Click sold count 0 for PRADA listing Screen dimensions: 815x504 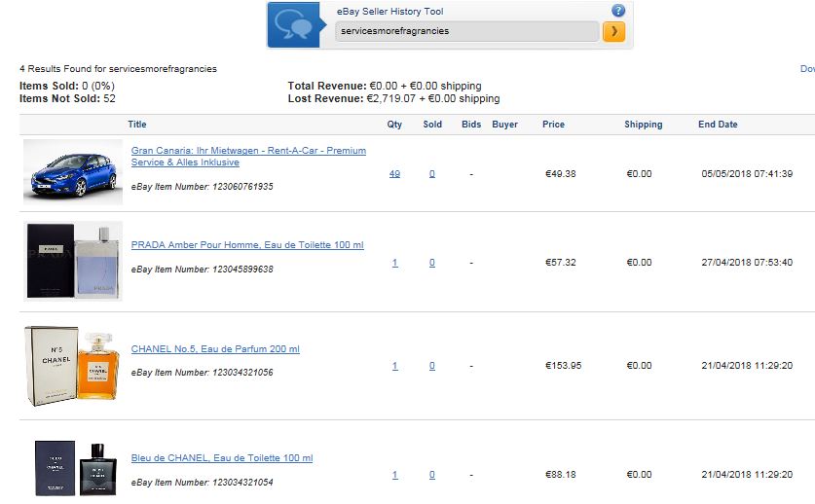432,263
